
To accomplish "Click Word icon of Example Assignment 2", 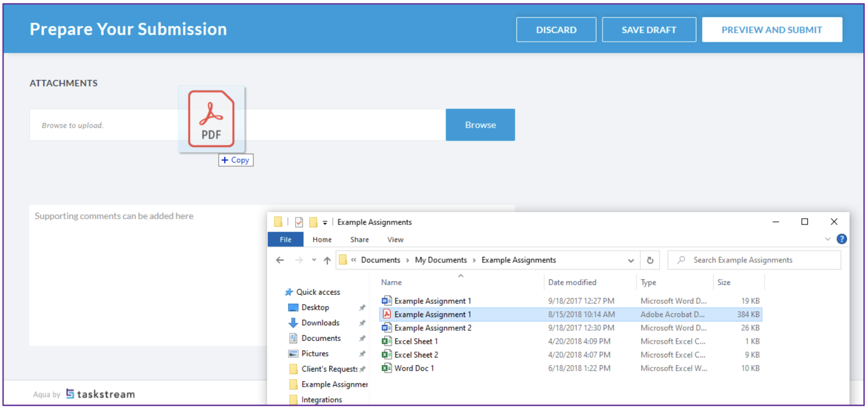I will coord(386,328).
